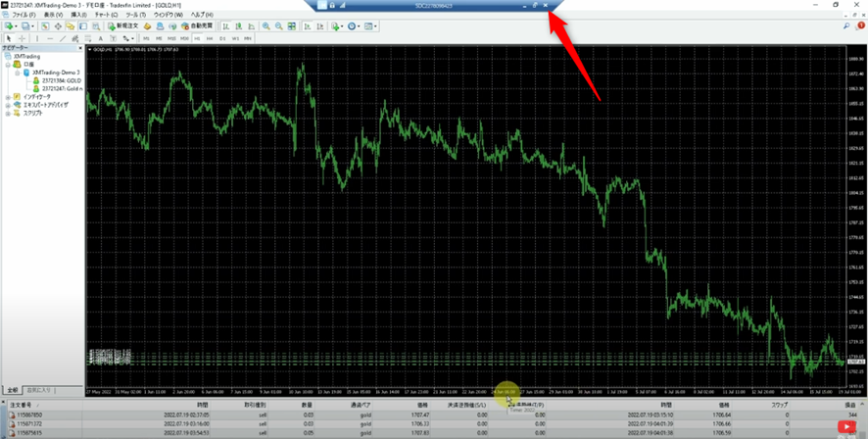Toggle chart shift icon

coord(320,26)
